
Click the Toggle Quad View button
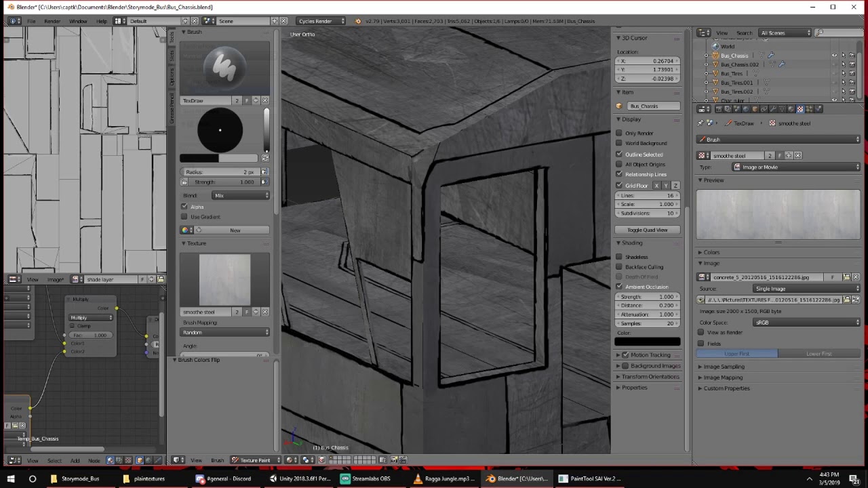tap(648, 230)
